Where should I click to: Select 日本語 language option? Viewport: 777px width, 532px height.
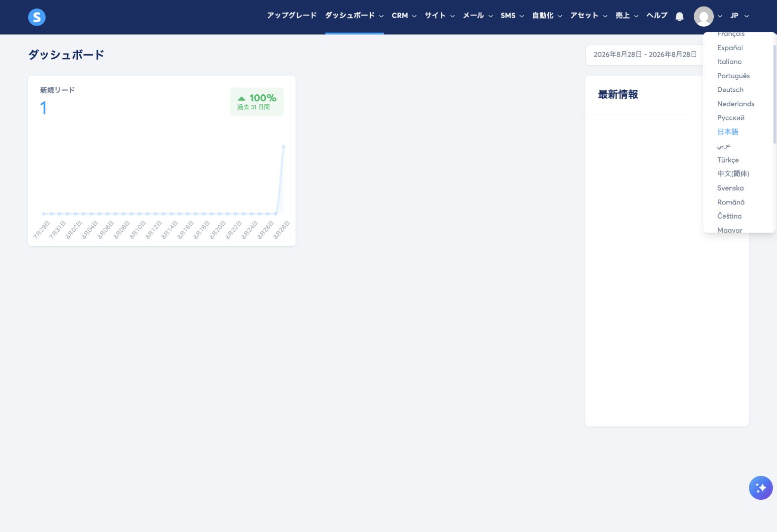[x=728, y=132]
